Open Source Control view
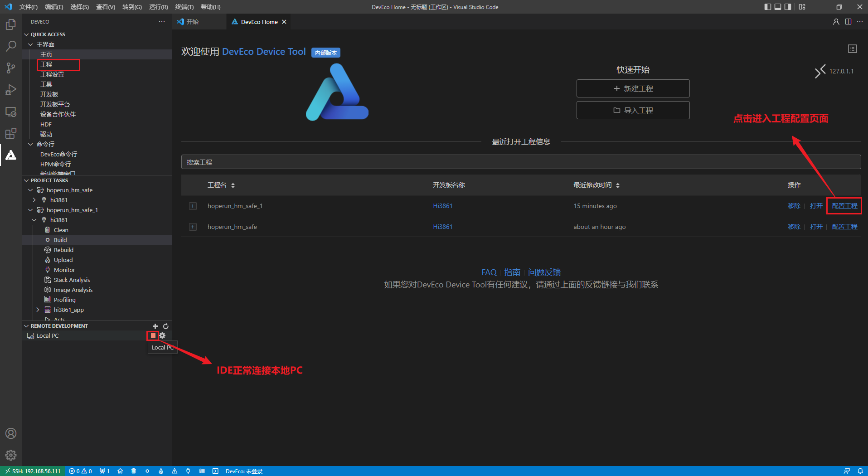This screenshot has width=868, height=476. pyautogui.click(x=11, y=68)
